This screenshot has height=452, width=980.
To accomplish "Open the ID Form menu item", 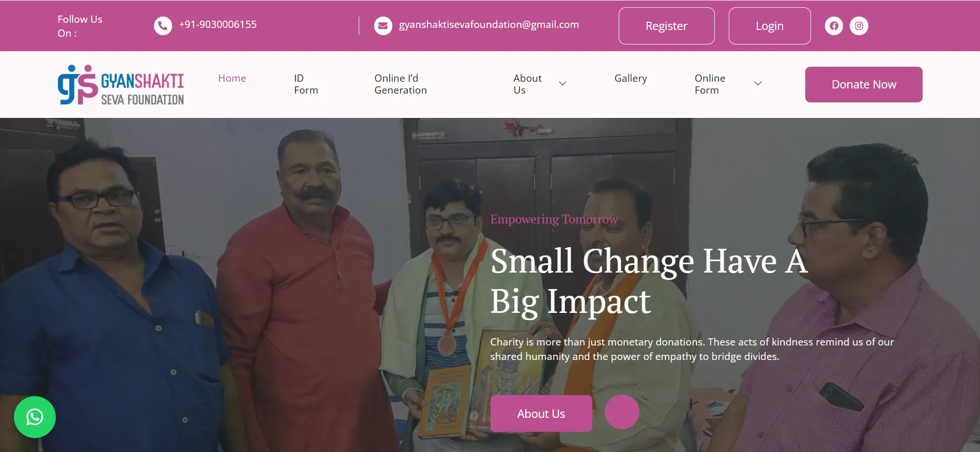I will click(306, 84).
